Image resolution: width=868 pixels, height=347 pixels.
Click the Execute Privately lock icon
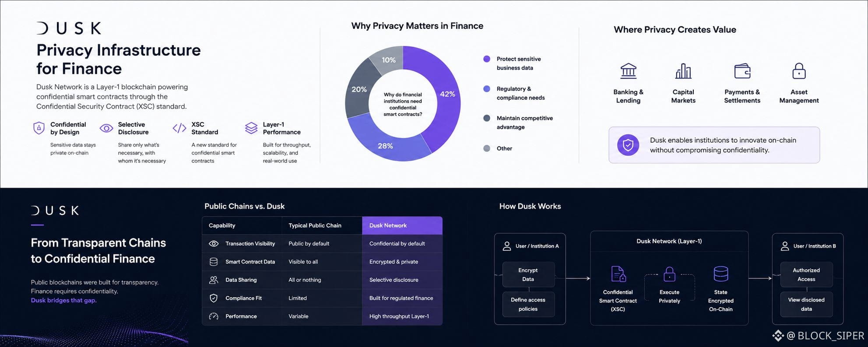[669, 274]
